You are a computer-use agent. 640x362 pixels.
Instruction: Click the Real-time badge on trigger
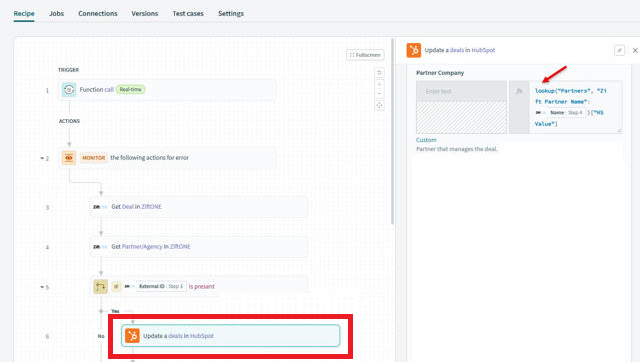tap(130, 89)
